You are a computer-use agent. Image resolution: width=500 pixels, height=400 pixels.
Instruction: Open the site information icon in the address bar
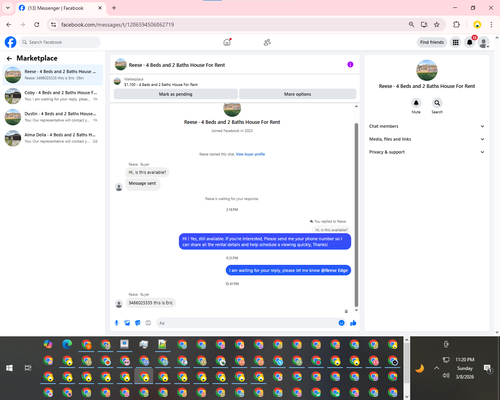click(x=53, y=25)
